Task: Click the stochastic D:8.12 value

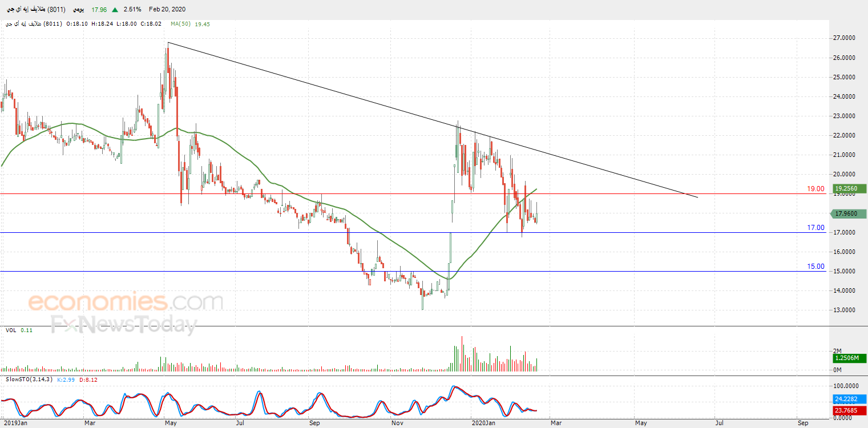Action: pos(88,379)
